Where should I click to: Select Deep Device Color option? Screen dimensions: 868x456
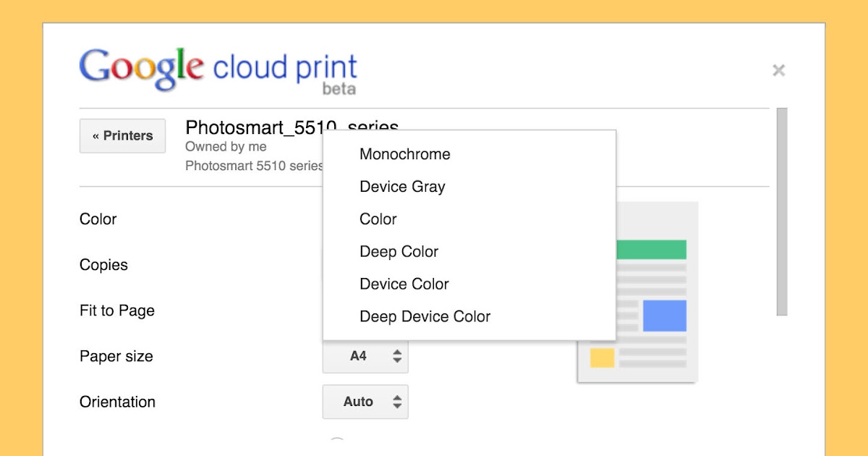pos(469,317)
